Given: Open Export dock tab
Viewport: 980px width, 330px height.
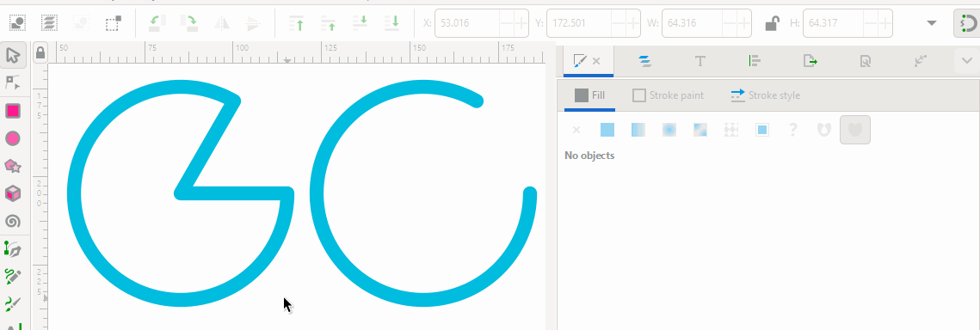Looking at the screenshot, I should point(810,61).
